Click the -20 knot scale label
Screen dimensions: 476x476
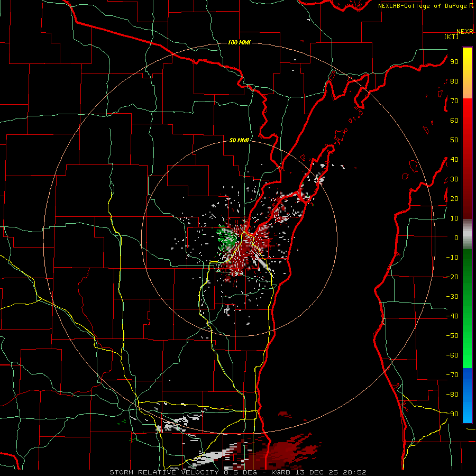click(452, 277)
